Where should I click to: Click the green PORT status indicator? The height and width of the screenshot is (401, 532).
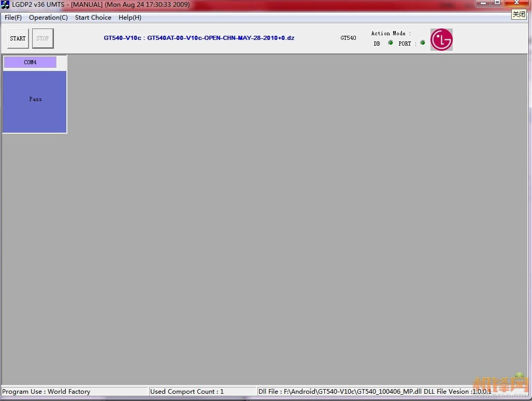tap(423, 43)
